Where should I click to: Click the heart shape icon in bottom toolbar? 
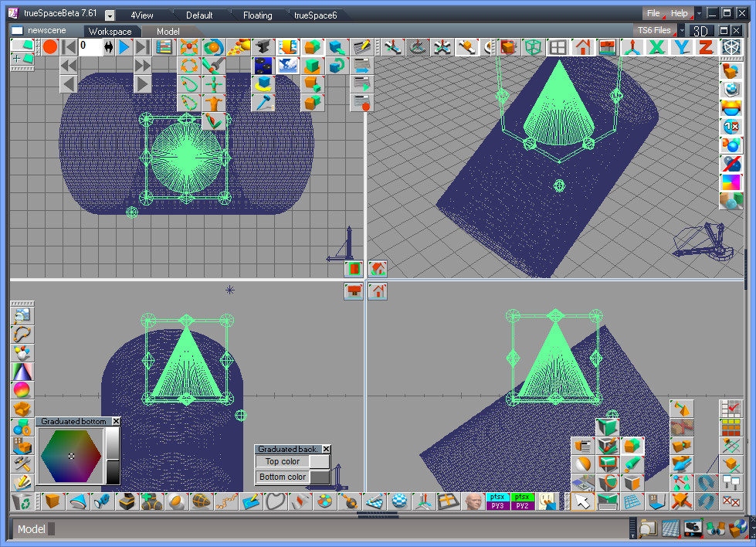(x=275, y=501)
